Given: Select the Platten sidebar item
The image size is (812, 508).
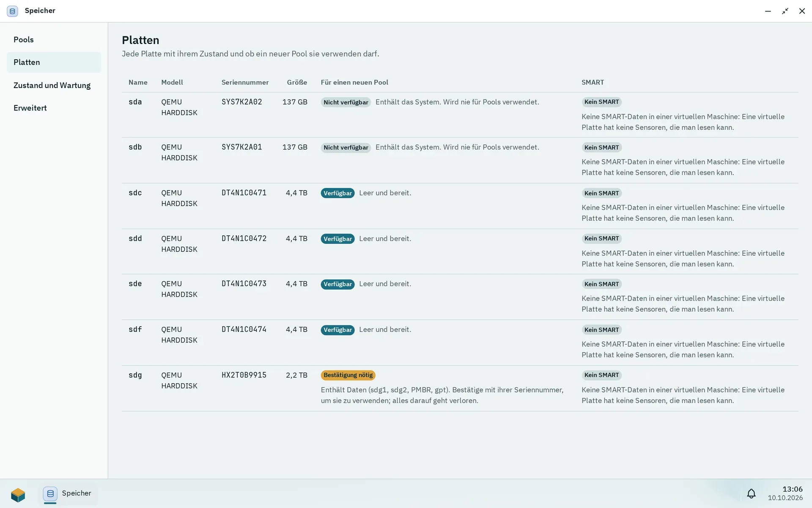Looking at the screenshot, I should (x=54, y=62).
